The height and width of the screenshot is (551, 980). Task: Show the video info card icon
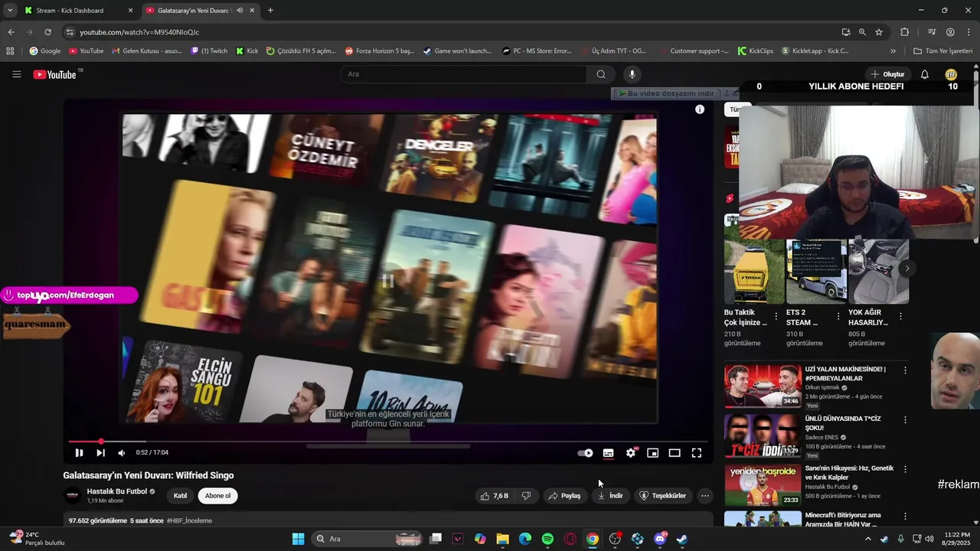(700, 109)
